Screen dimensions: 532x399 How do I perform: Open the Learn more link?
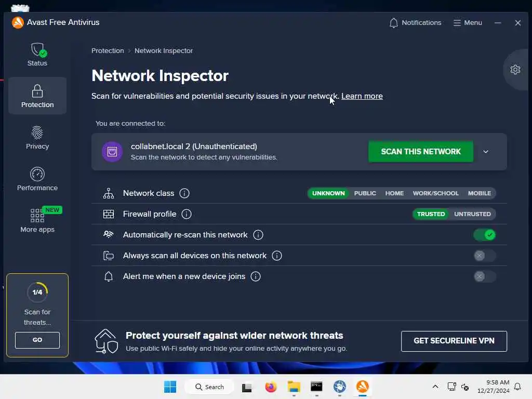(x=362, y=96)
